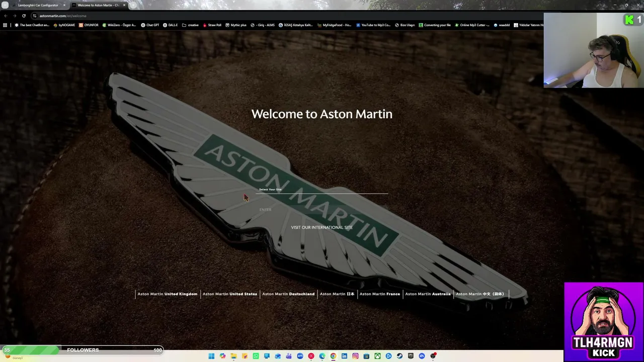Open the Online Mp3 Cutter bookmark
Screen dimensions: 644x362
(472, 25)
